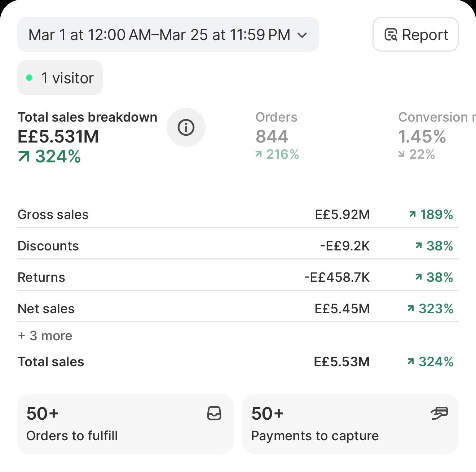Expand the '+ 3 more' breakdown rows
The image size is (476, 472).
point(45,336)
